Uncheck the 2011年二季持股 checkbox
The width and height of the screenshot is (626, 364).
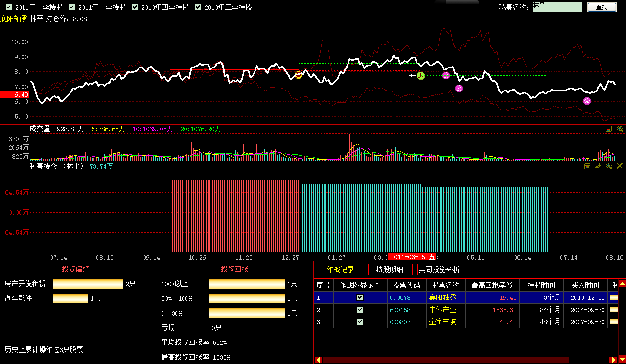(x=8, y=7)
